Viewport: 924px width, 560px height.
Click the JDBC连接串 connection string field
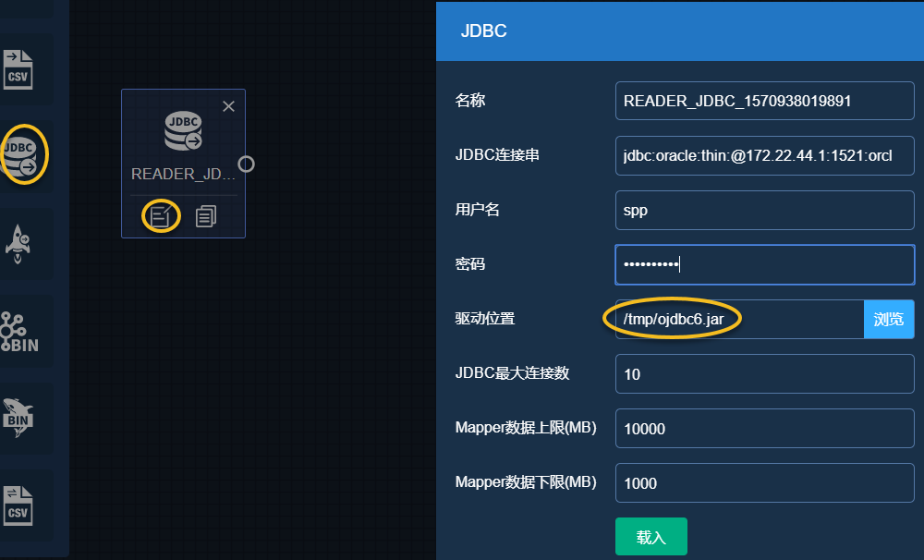[x=764, y=155]
